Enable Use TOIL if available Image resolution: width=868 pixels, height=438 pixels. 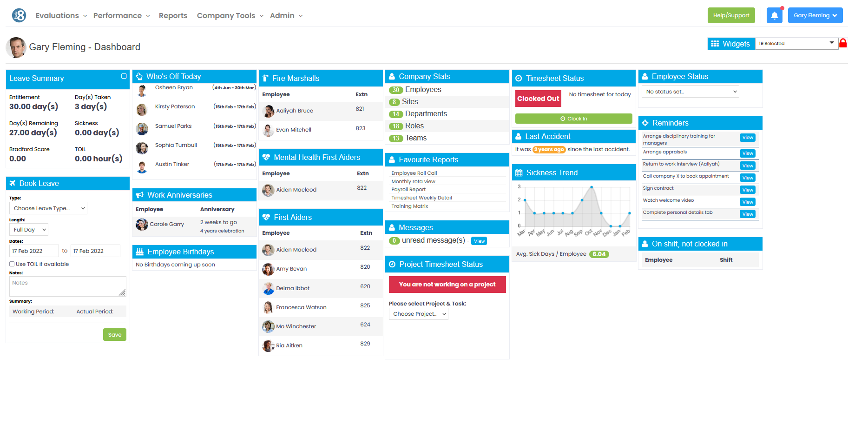[11, 264]
